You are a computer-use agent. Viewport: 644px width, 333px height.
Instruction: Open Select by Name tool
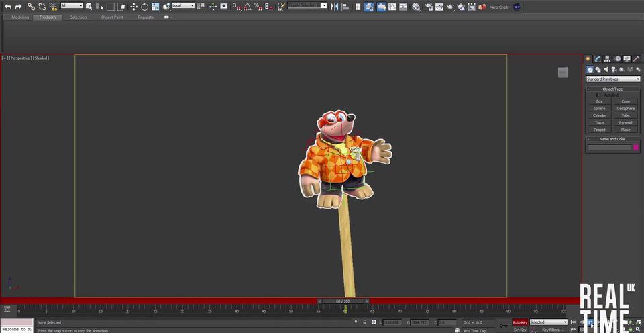coord(99,7)
